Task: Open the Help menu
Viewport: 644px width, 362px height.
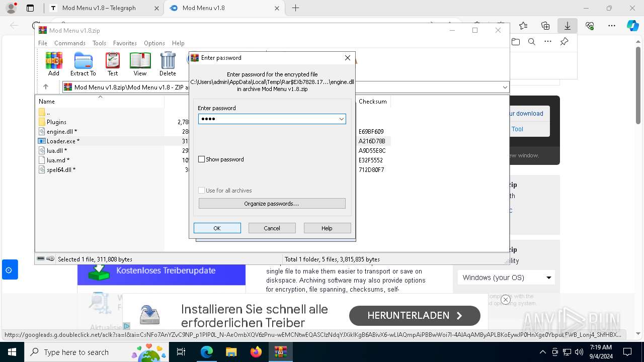Action: click(x=178, y=43)
